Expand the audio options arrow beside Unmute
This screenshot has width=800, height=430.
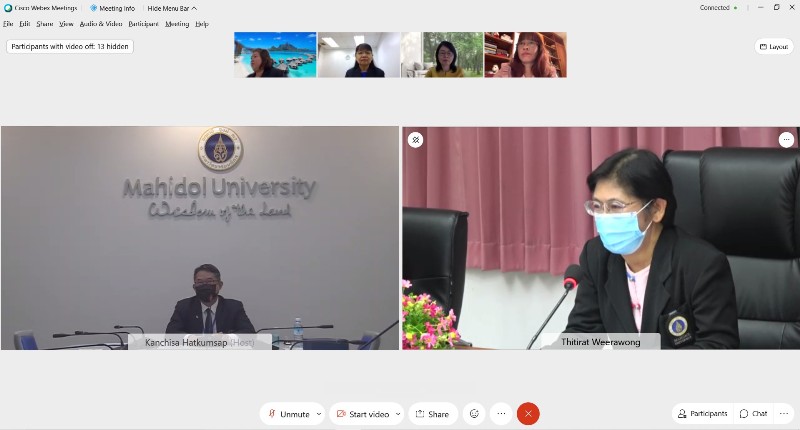319,414
